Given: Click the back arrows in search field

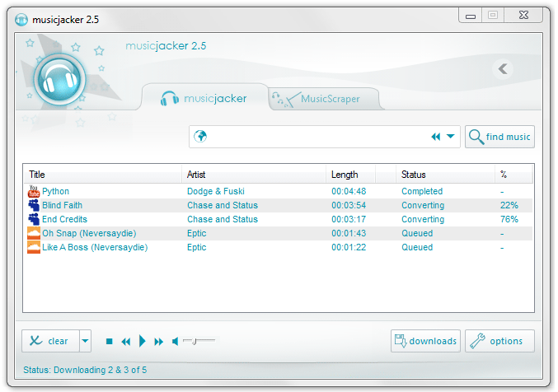Looking at the screenshot, I should (x=435, y=137).
